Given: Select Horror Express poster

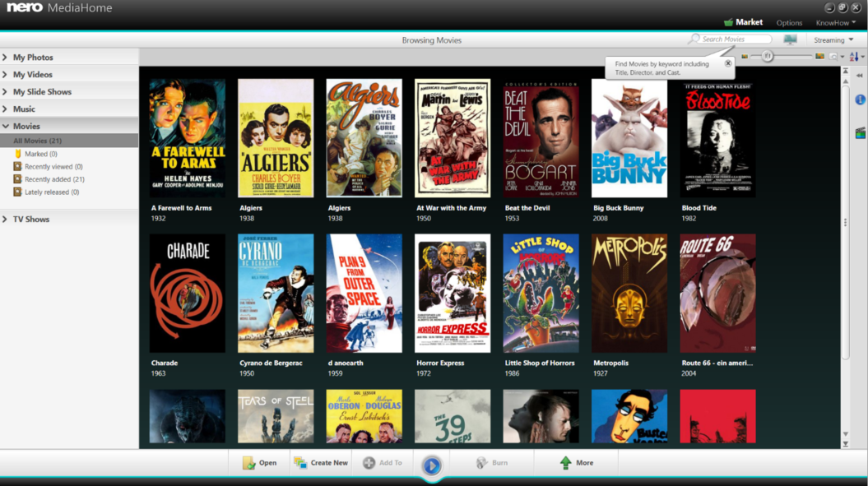Looking at the screenshot, I should point(453,294).
